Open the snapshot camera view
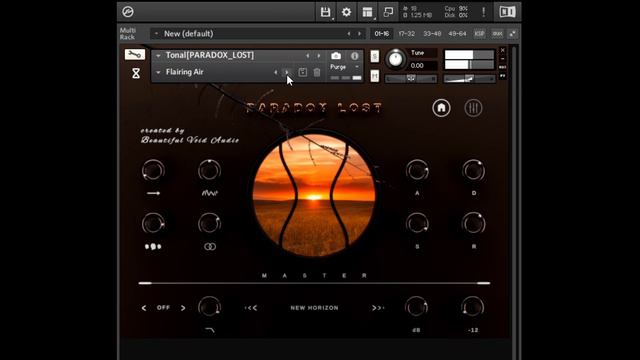The width and height of the screenshot is (640, 360). (336, 56)
